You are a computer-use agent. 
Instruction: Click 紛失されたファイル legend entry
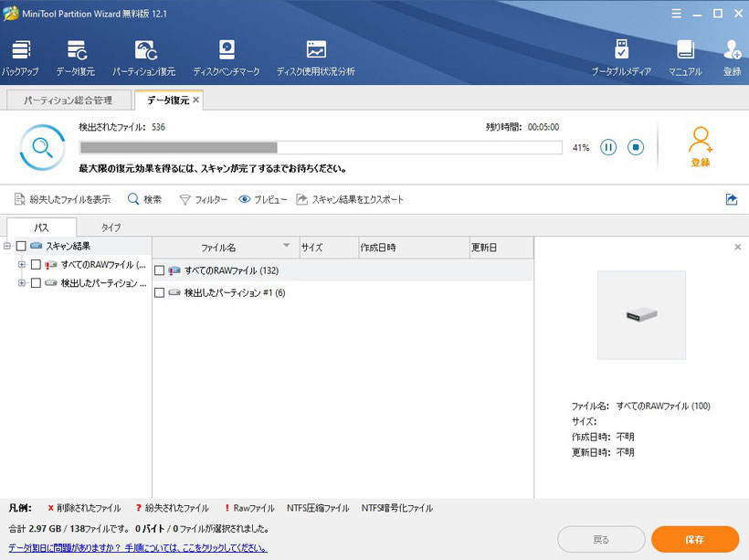tap(173, 508)
